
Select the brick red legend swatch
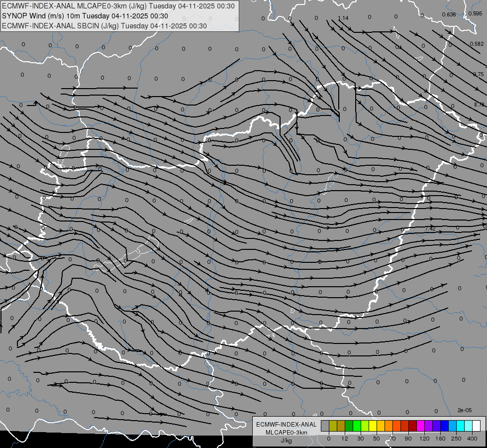pyautogui.click(x=405, y=426)
